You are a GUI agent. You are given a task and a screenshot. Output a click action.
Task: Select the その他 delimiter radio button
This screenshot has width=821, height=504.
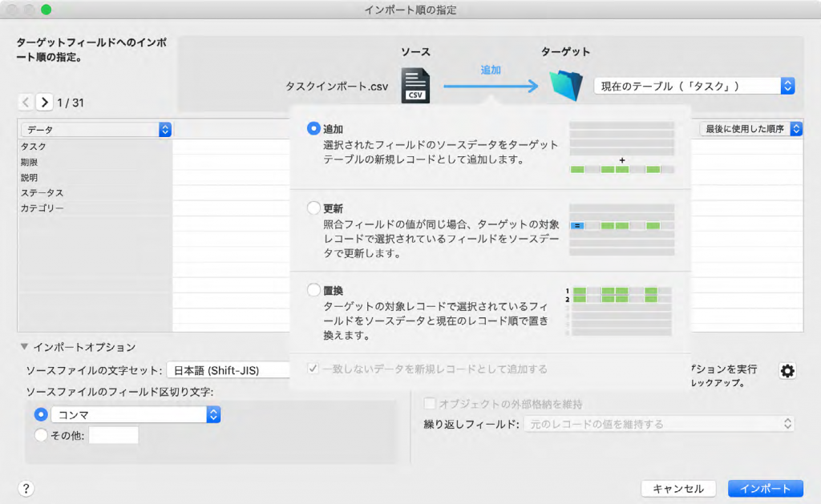pos(41,435)
